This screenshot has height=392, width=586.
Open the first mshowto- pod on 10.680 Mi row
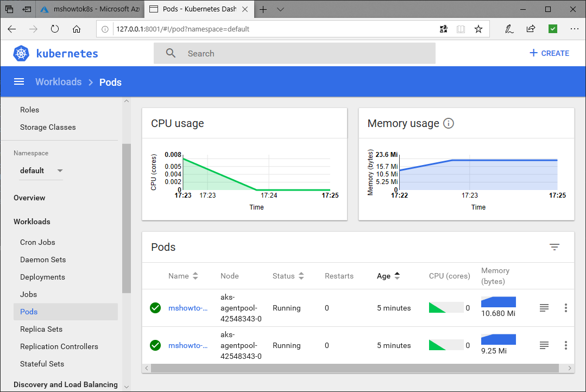pos(187,308)
